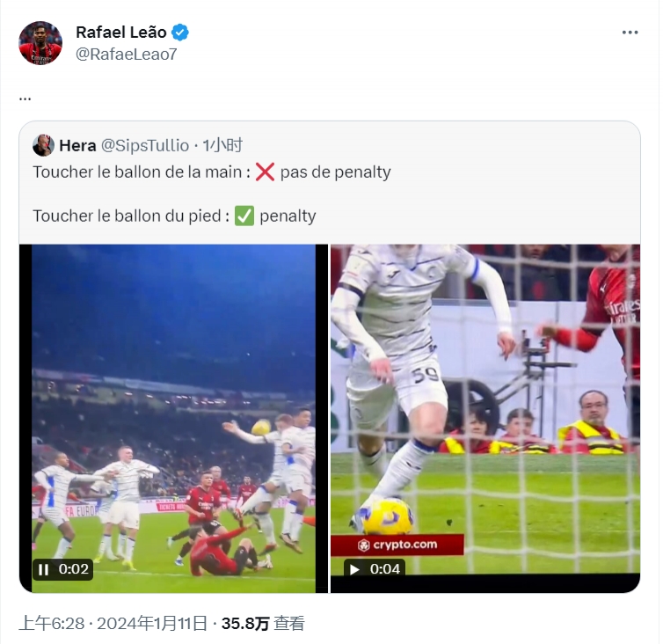The height and width of the screenshot is (644, 663).
Task: Click the red cross mark emoji
Action: point(266,172)
